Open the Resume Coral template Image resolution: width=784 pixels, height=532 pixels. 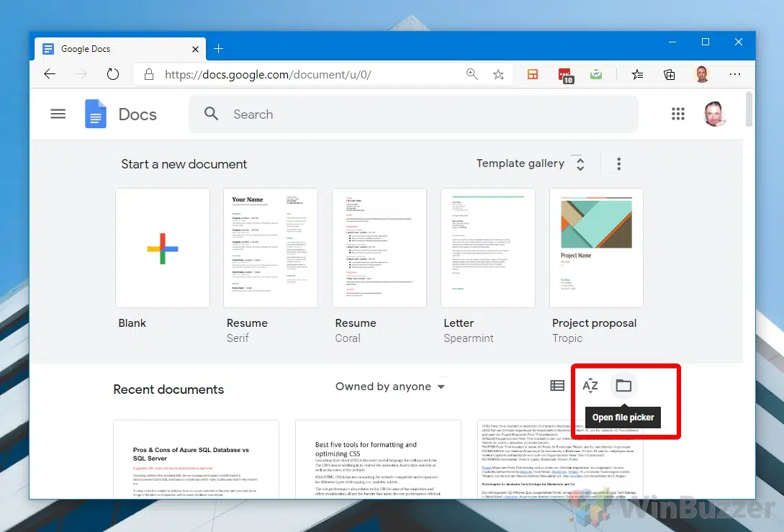379,248
